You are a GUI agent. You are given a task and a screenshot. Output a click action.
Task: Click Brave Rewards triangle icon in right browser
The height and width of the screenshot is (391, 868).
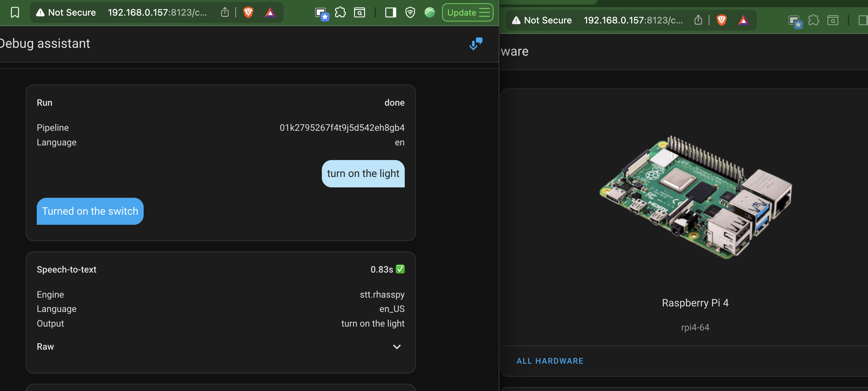743,20
